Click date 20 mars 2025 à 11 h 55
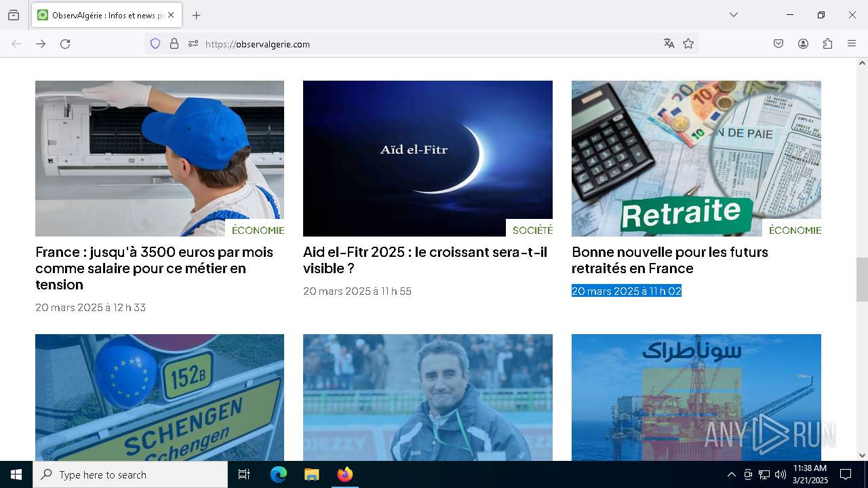868x488 pixels. (x=357, y=291)
